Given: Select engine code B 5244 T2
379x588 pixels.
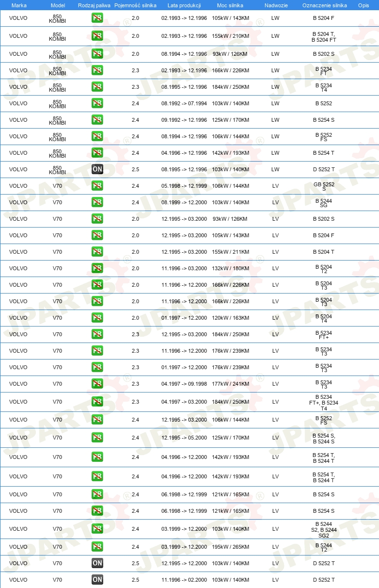Looking at the screenshot, I should point(324,547).
